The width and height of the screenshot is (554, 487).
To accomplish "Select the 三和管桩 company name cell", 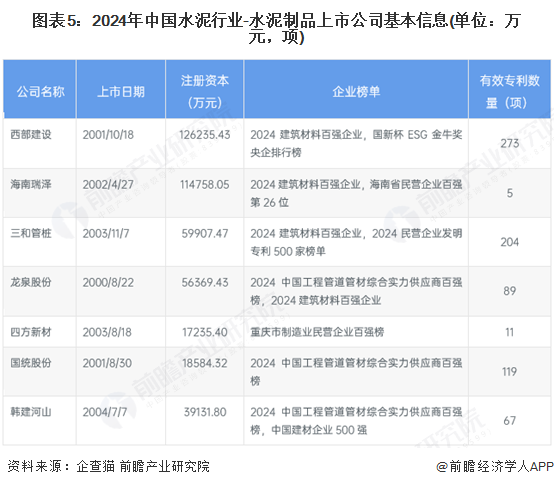I will click(40, 242).
